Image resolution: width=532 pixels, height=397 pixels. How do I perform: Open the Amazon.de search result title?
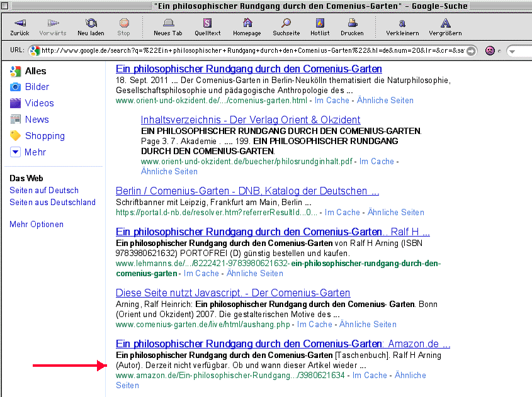point(283,344)
